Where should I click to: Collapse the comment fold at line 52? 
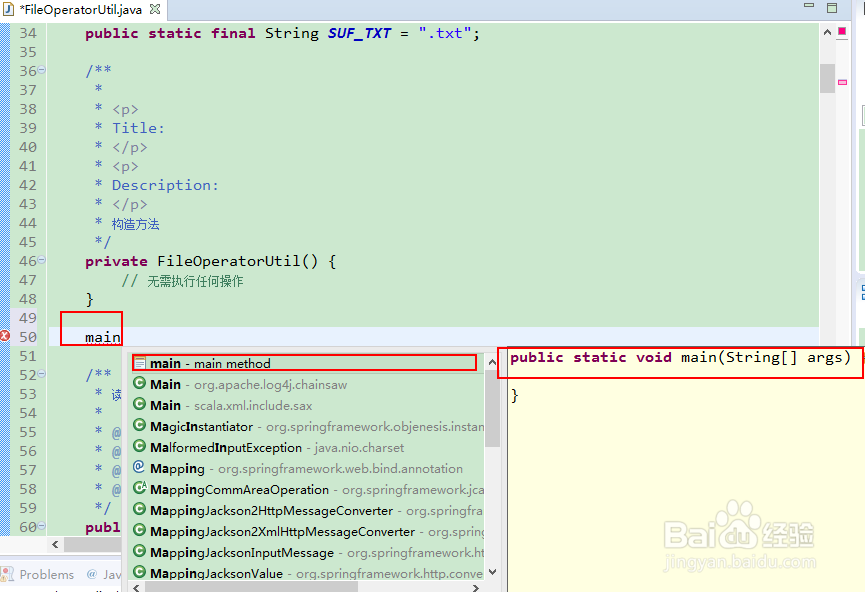click(x=42, y=374)
